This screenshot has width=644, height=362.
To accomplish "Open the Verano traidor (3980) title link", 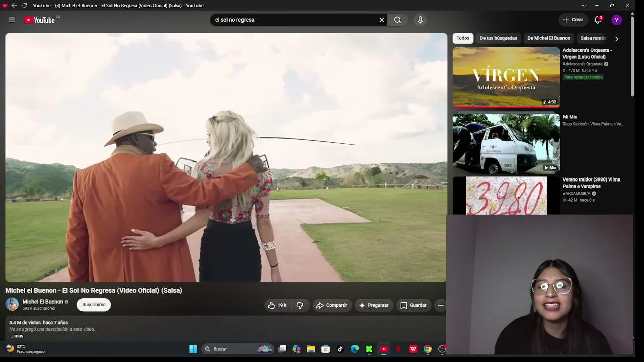I will click(x=591, y=183).
